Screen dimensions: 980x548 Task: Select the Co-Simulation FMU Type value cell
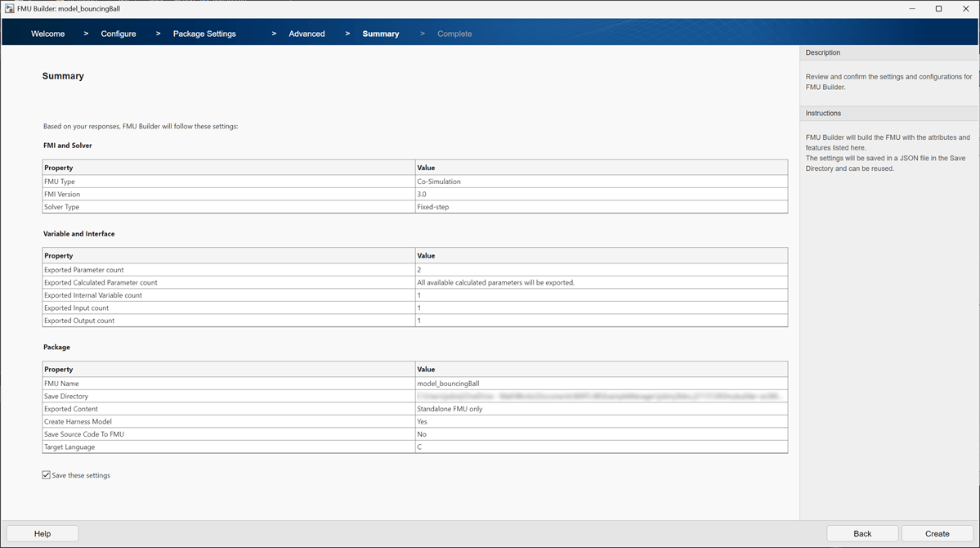click(x=439, y=182)
